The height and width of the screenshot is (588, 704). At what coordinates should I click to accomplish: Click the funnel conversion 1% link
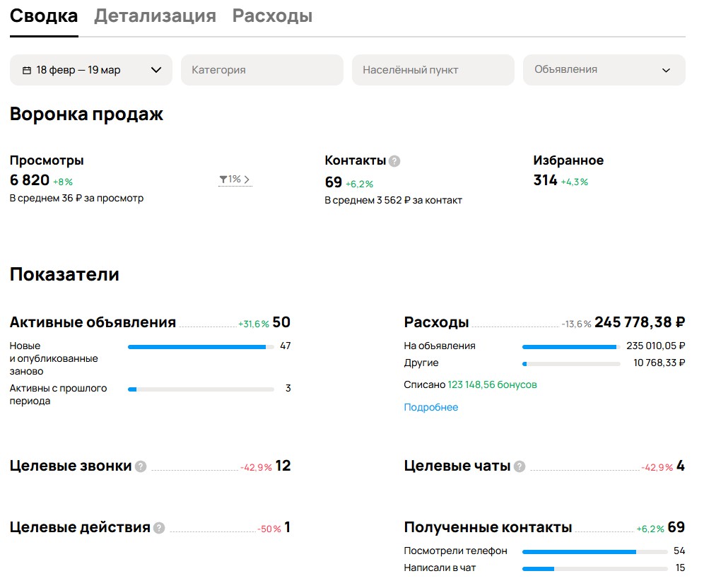click(235, 180)
